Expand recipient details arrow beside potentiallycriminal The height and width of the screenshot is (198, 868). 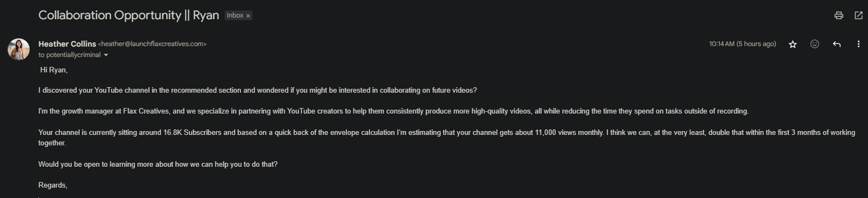coord(106,55)
